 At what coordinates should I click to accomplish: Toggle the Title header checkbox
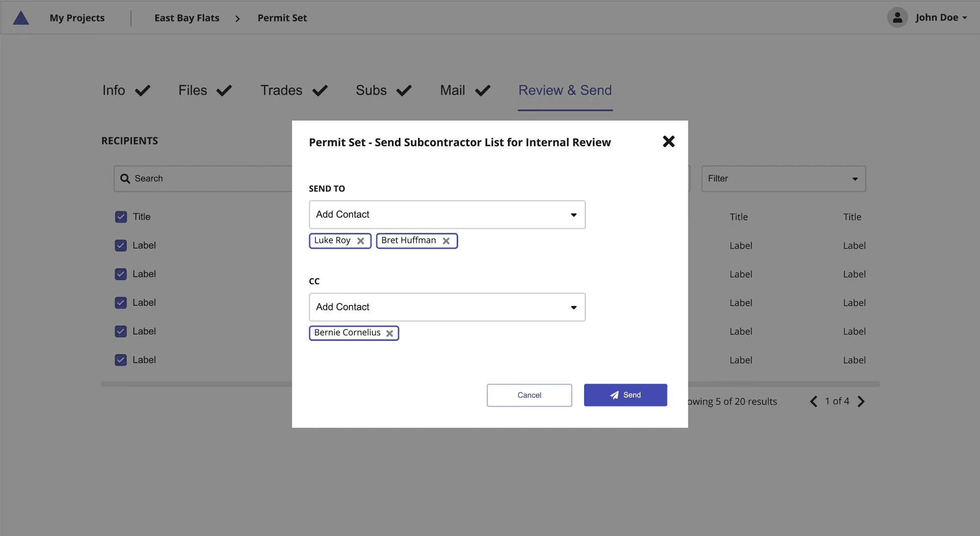point(121,217)
